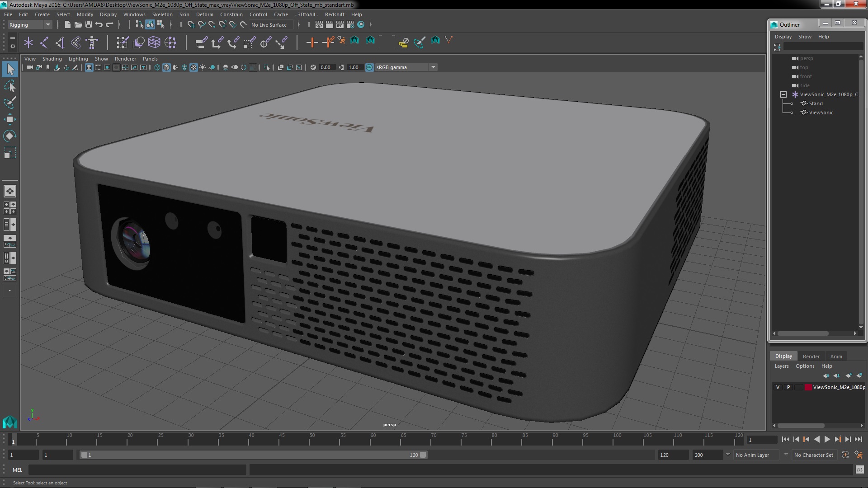Viewport: 868px width, 488px height.
Task: Click the MEL command input field
Action: coord(137,470)
